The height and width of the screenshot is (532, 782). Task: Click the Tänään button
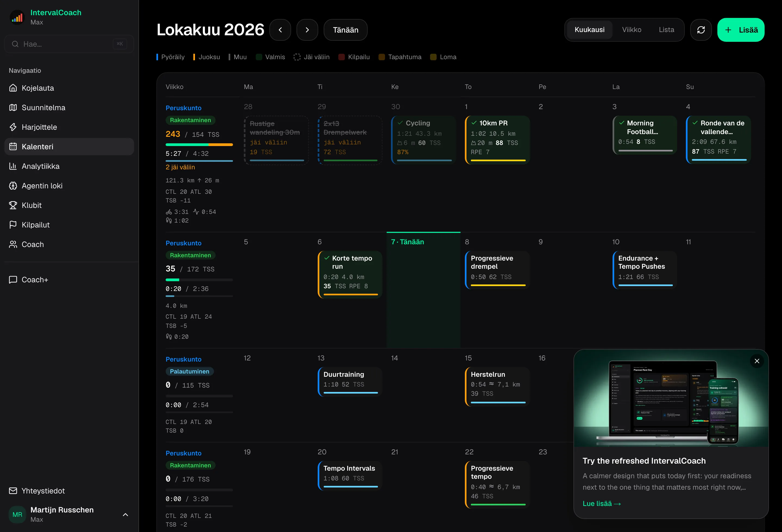[x=345, y=30]
